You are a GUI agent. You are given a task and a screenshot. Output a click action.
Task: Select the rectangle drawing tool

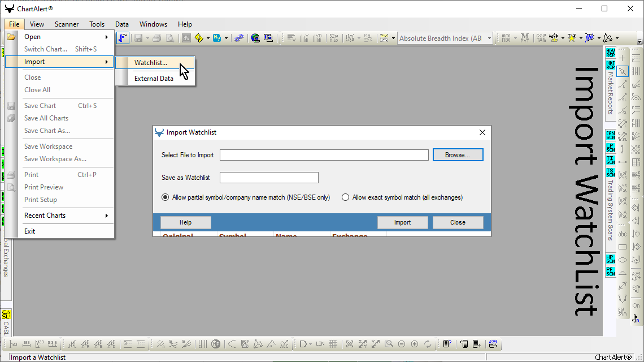[x=623, y=247]
